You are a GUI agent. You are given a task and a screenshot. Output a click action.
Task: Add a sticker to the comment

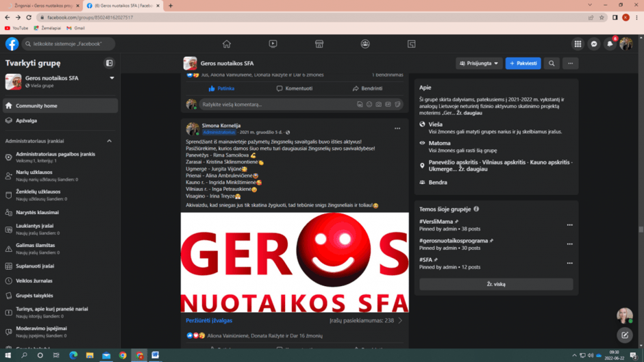pos(397,105)
